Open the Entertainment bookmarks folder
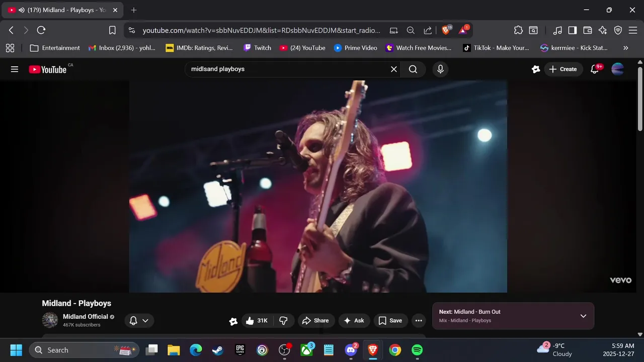Image resolution: width=644 pixels, height=362 pixels. tap(55, 48)
